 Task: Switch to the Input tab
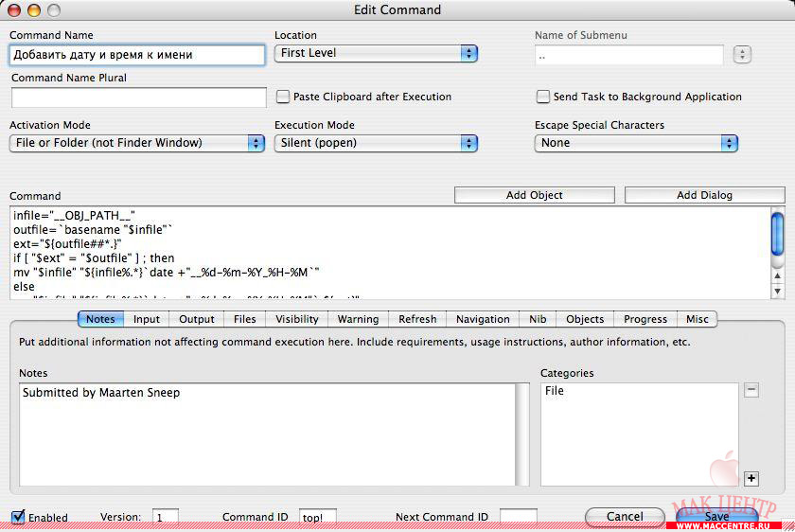point(147,319)
